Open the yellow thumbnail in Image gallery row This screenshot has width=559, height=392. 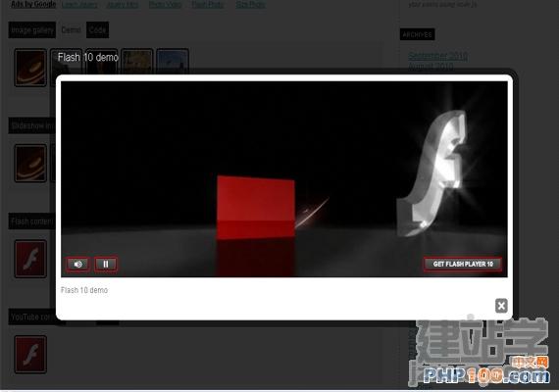click(x=137, y=62)
